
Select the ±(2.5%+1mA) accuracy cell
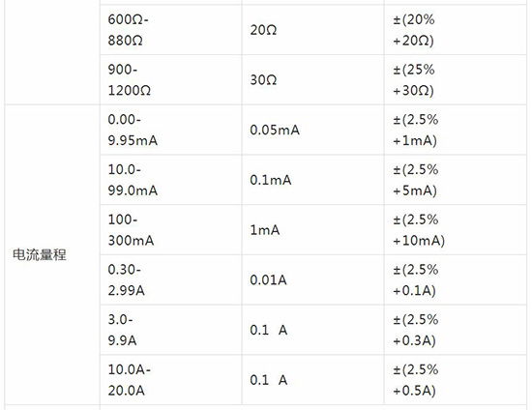[x=456, y=130]
